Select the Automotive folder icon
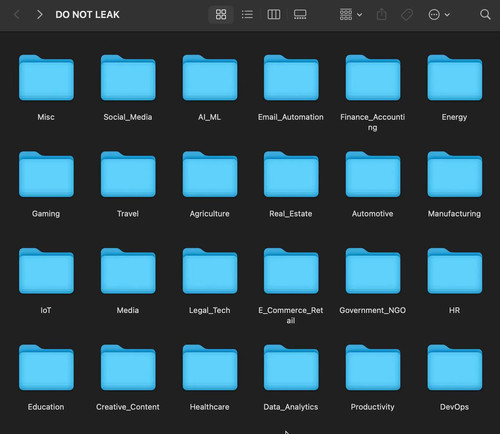 pyautogui.click(x=373, y=174)
